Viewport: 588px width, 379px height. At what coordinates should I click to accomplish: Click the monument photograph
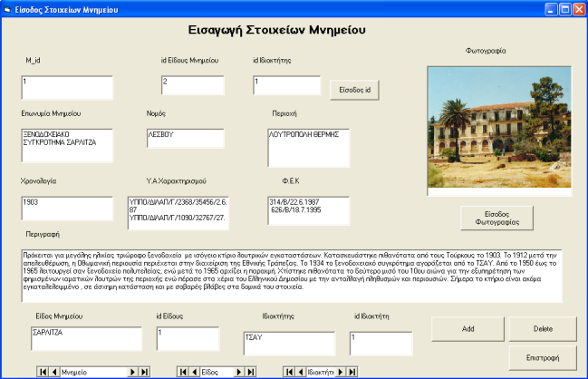tap(499, 128)
